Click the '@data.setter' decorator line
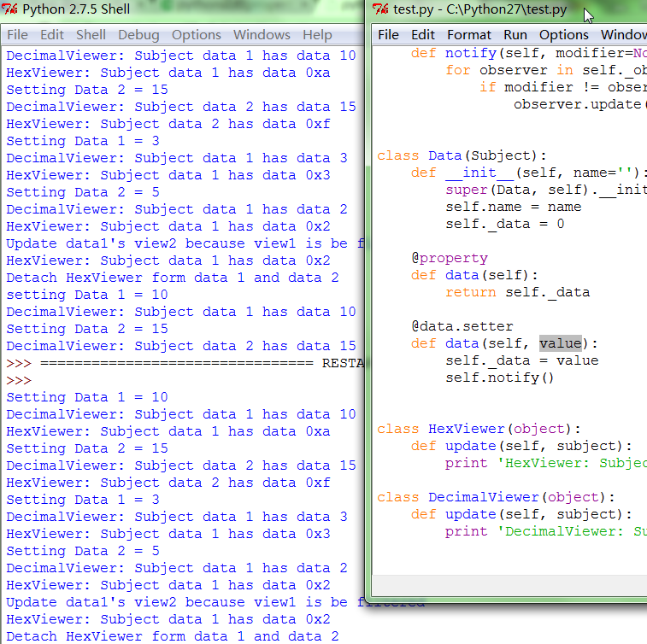 coord(462,326)
